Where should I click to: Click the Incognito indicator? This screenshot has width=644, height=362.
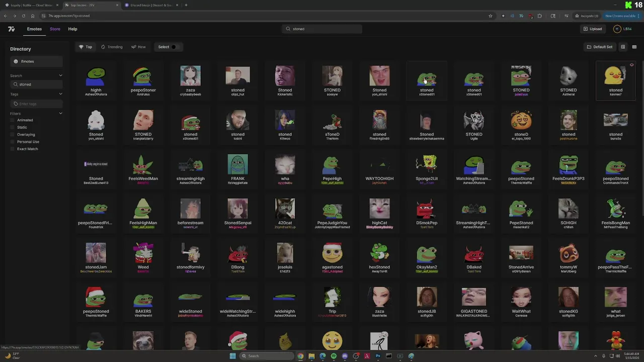pos(587,16)
